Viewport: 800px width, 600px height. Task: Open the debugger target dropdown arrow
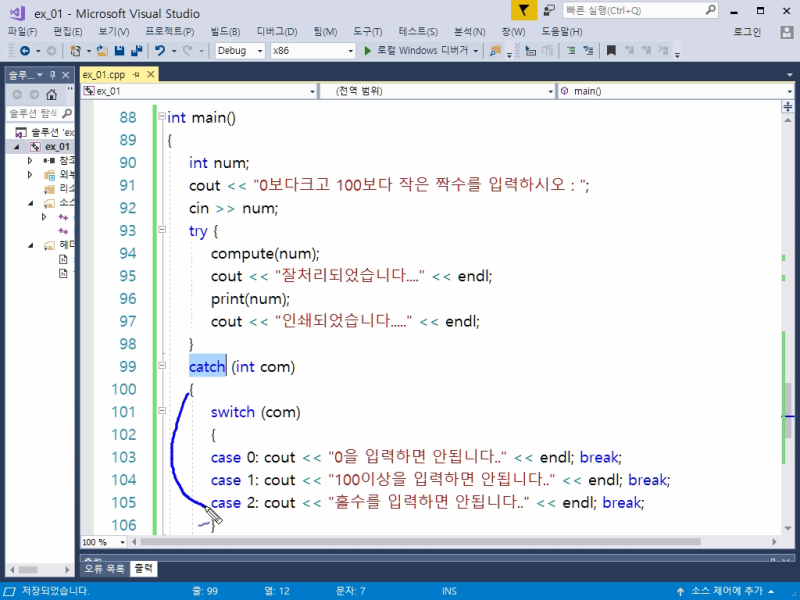476,51
